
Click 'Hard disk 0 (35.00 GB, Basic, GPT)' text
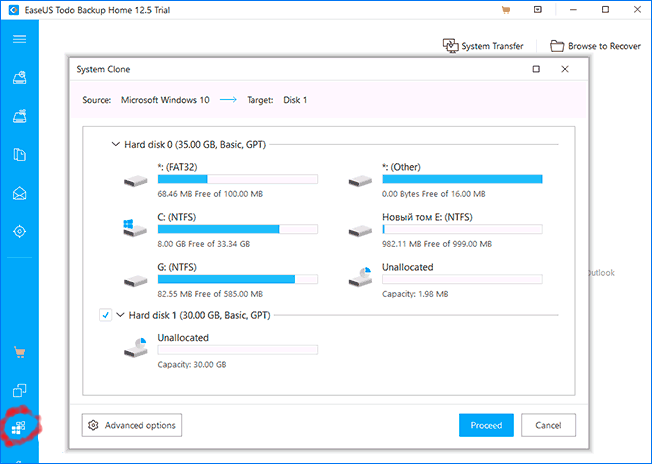click(195, 145)
